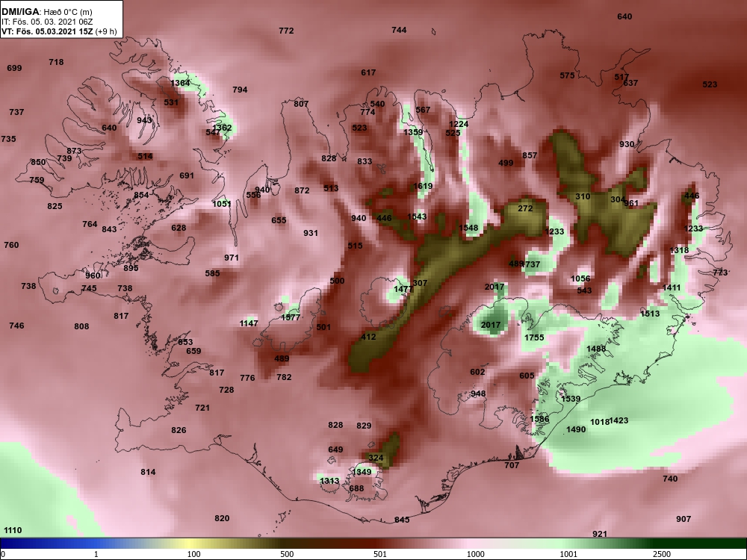Click the map value '1477'
This screenshot has width=747, height=560.
(x=403, y=290)
